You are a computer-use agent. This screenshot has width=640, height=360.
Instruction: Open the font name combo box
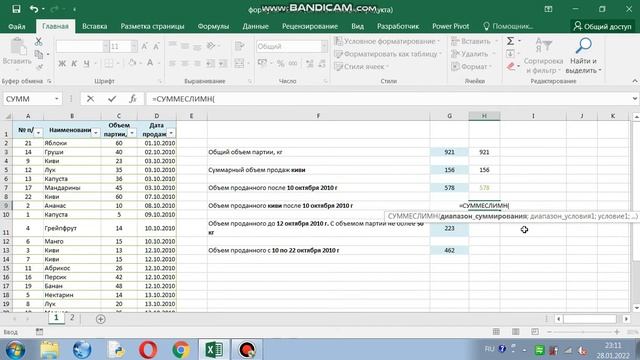click(x=82, y=47)
